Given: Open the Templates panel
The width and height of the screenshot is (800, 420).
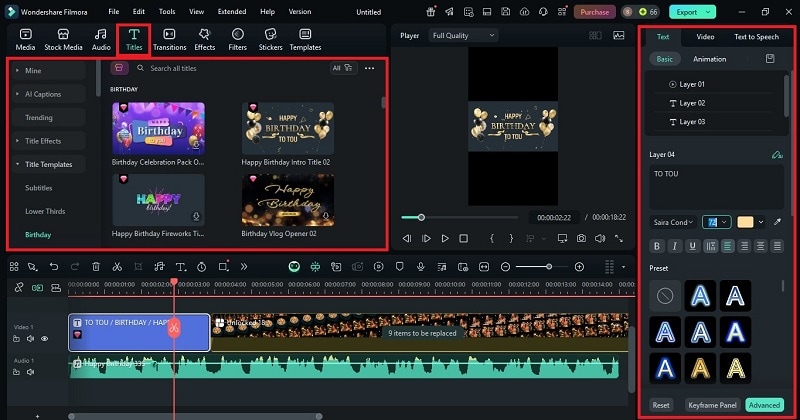Looking at the screenshot, I should click(x=305, y=39).
